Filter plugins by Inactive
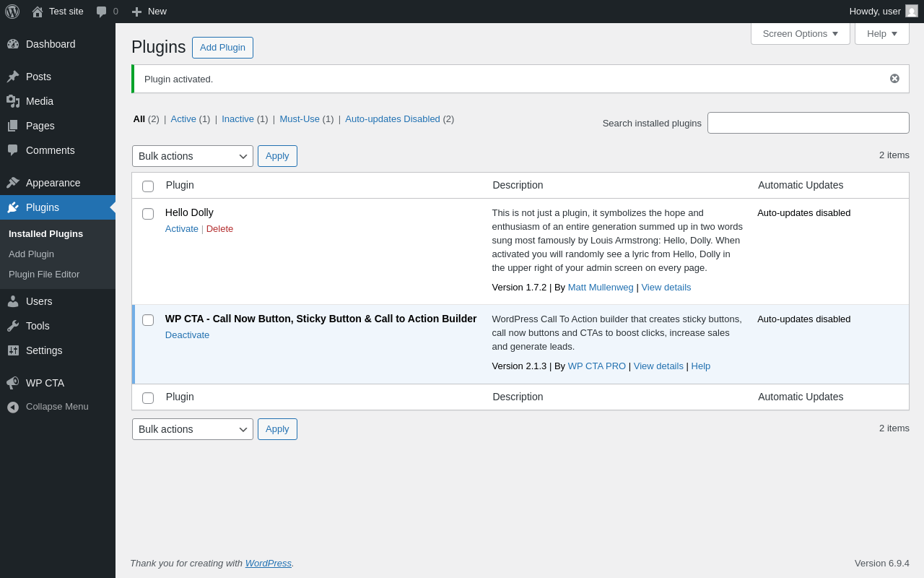Image resolution: width=924 pixels, height=578 pixels. (x=237, y=119)
